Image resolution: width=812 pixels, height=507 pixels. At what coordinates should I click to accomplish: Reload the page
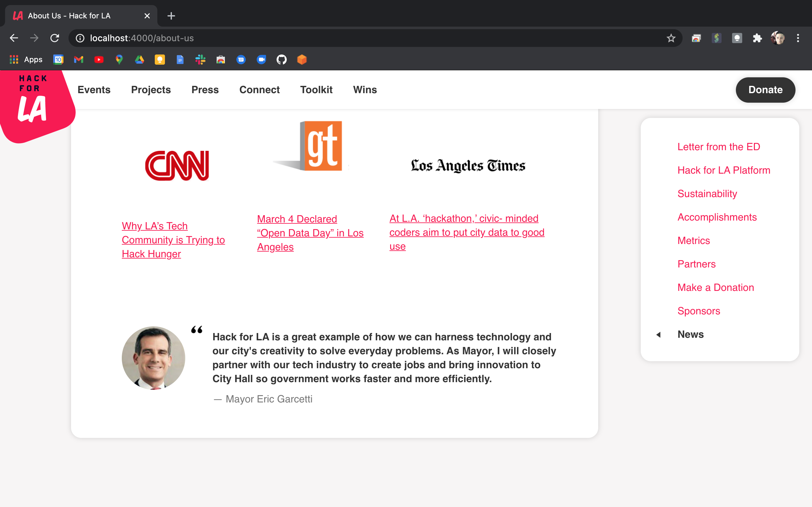[55, 38]
